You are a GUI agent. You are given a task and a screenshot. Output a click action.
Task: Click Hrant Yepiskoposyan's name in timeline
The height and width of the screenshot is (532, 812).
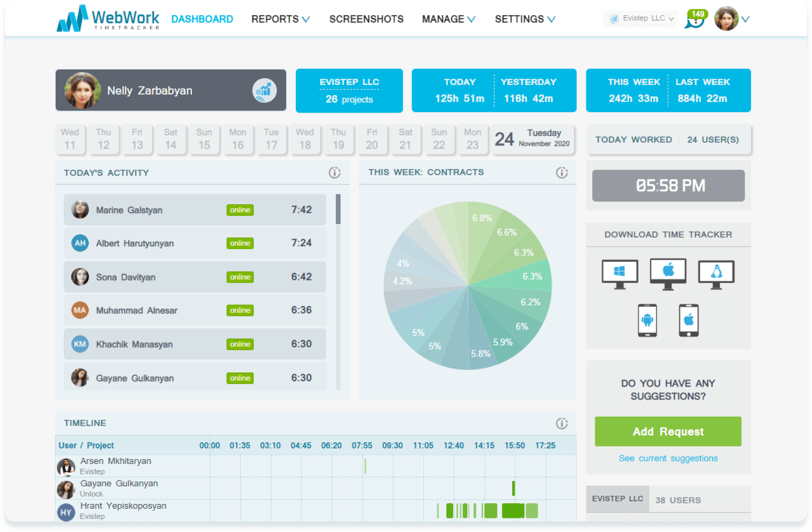click(x=123, y=506)
